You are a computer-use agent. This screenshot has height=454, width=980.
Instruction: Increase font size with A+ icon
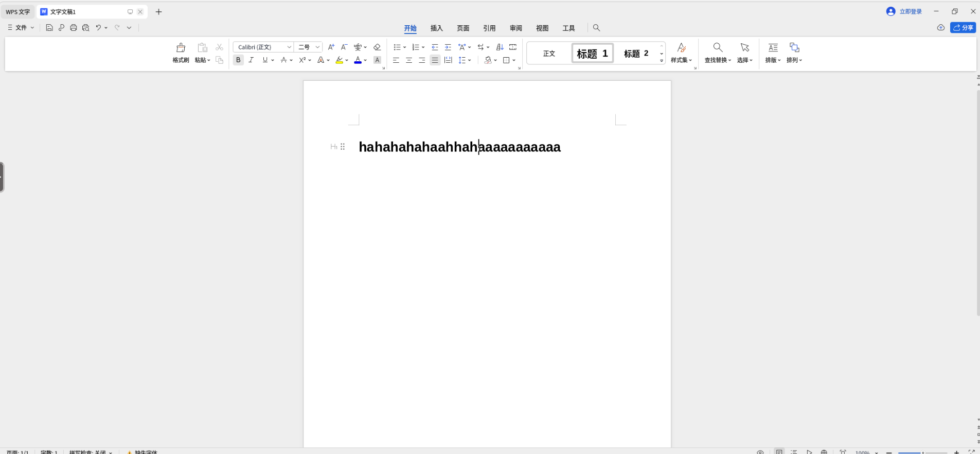tap(331, 47)
